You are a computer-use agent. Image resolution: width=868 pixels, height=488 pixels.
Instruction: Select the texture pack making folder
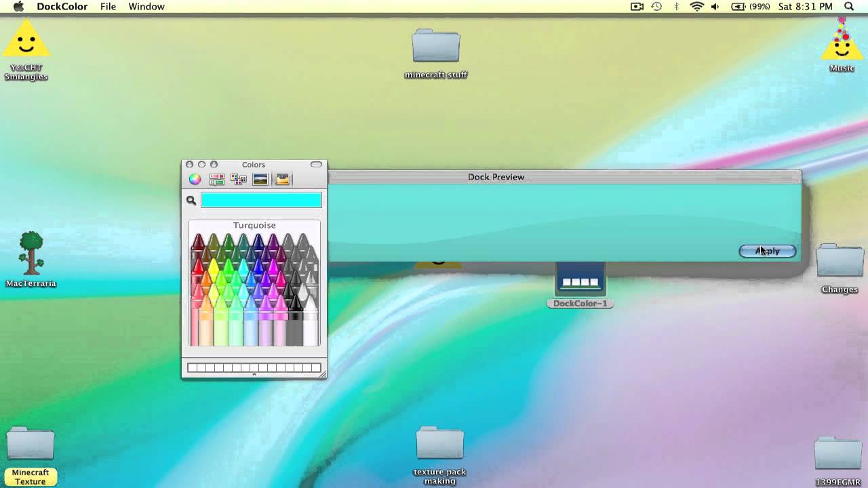[439, 455]
